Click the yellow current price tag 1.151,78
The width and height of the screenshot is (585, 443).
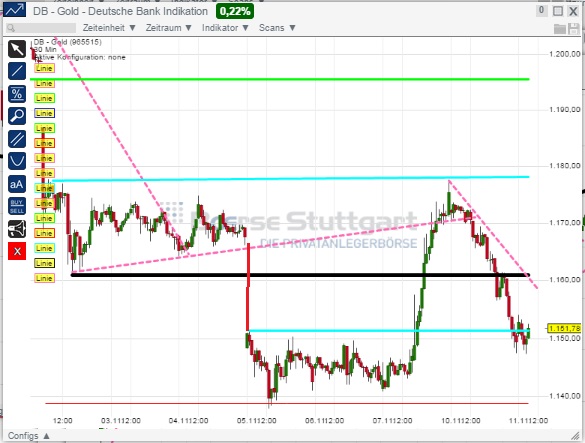[x=564, y=328]
